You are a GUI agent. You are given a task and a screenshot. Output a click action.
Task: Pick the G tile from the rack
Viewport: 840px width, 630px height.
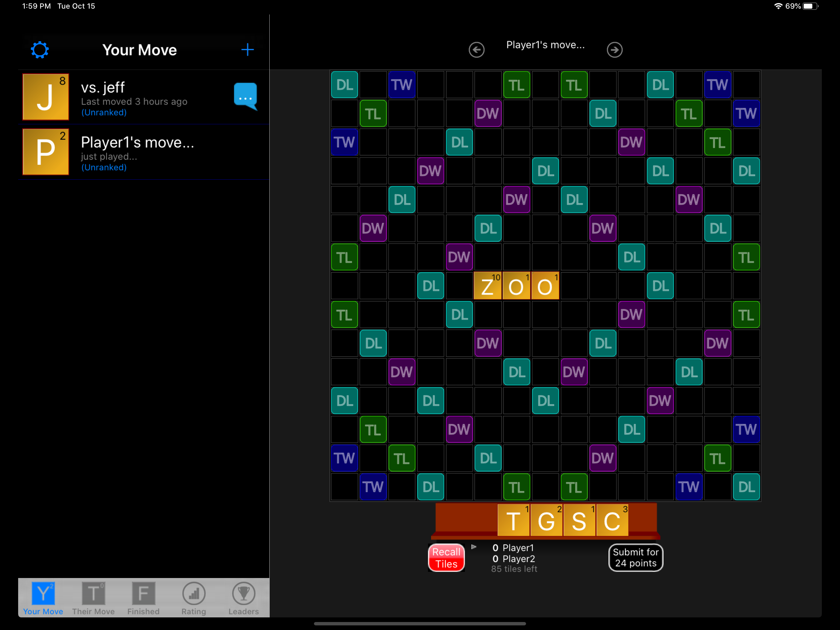click(x=546, y=520)
